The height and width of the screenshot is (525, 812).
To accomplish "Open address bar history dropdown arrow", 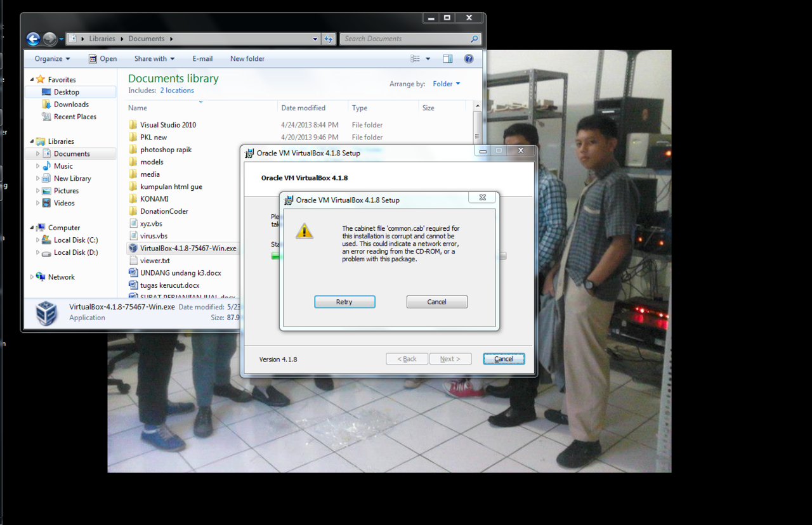I will pyautogui.click(x=315, y=39).
